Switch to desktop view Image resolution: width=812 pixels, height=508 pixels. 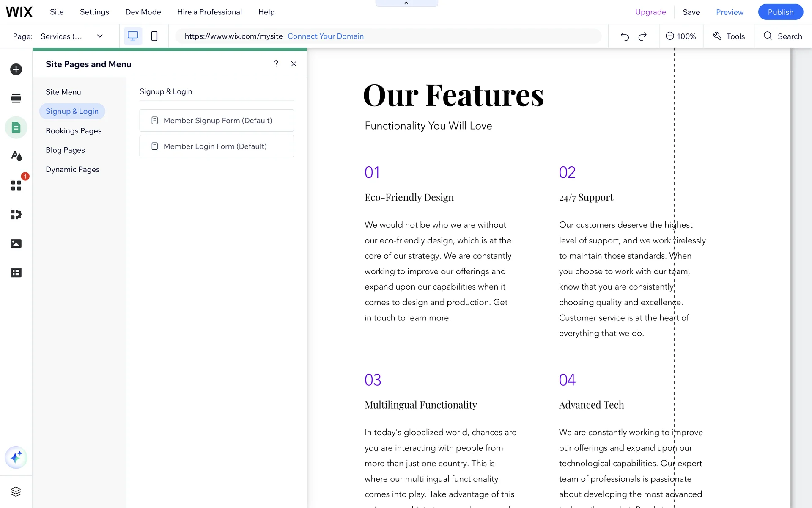(x=133, y=36)
